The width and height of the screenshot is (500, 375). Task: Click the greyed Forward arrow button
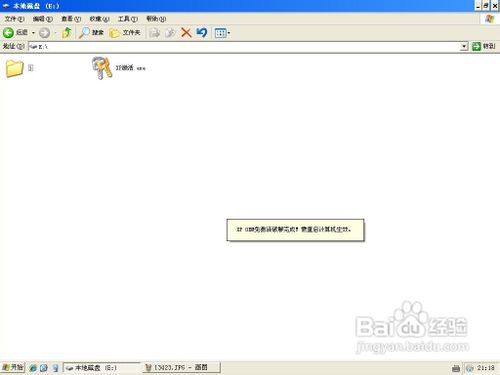coord(44,33)
